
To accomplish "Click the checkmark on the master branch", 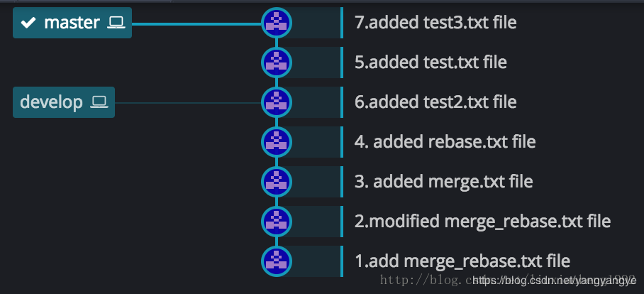I will coord(28,23).
